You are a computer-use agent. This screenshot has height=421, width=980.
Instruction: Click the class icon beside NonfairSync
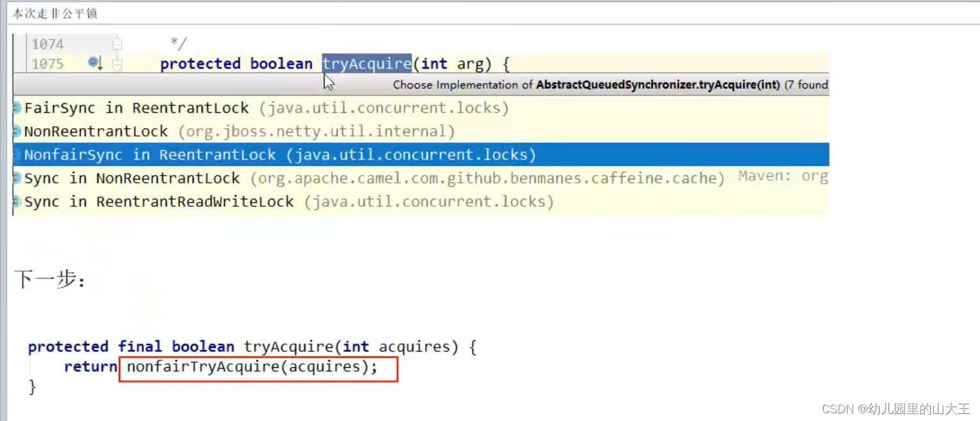17,155
